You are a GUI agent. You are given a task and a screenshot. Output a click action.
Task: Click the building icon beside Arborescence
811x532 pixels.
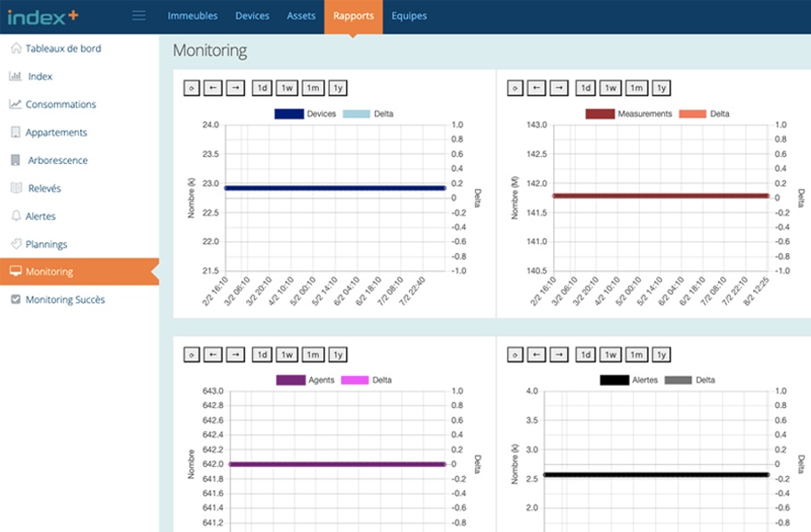coord(15,160)
